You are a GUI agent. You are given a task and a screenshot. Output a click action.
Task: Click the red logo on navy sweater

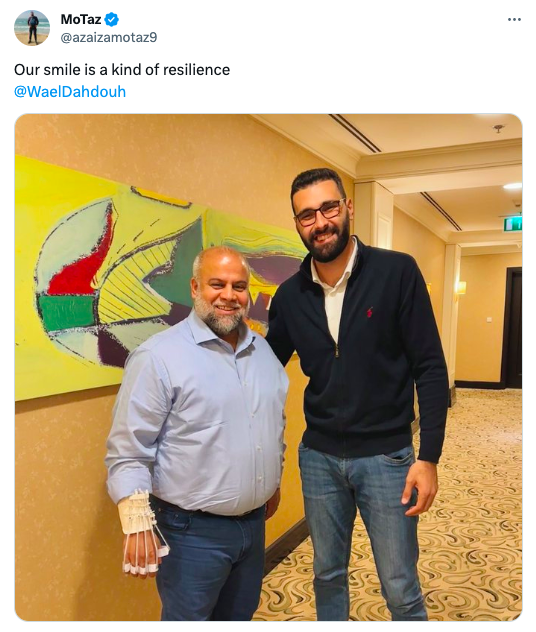point(369,312)
